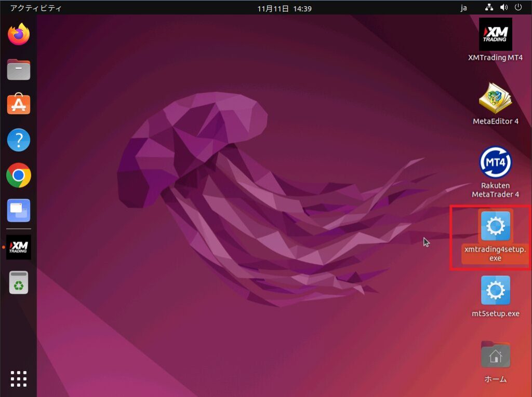Show all applications grid
The height and width of the screenshot is (397, 532).
click(19, 379)
